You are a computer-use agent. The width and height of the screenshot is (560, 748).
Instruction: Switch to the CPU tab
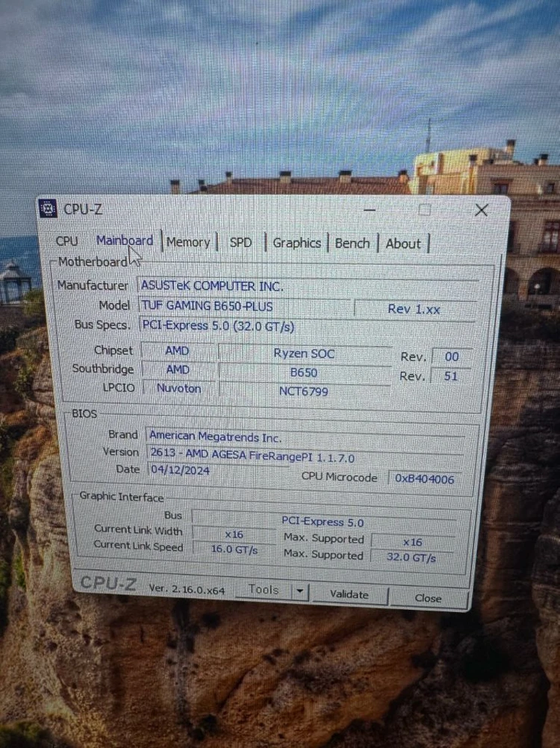[66, 241]
